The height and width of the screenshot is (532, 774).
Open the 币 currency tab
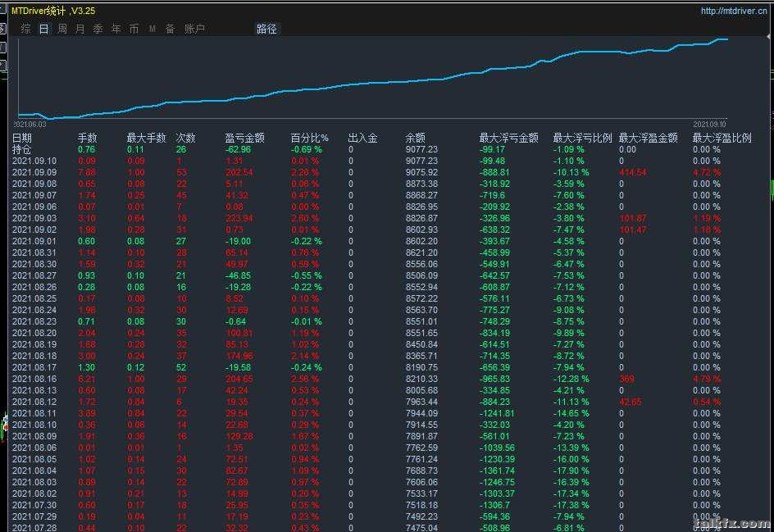click(134, 30)
